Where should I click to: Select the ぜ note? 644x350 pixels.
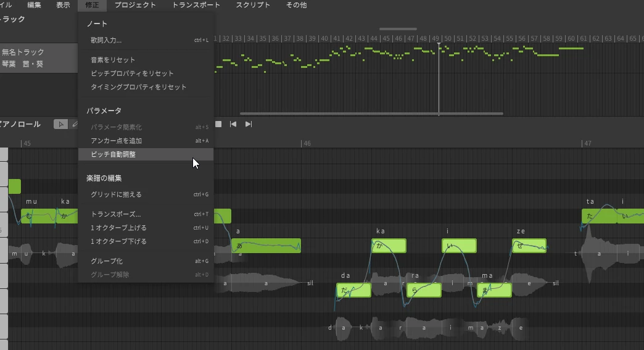(529, 246)
